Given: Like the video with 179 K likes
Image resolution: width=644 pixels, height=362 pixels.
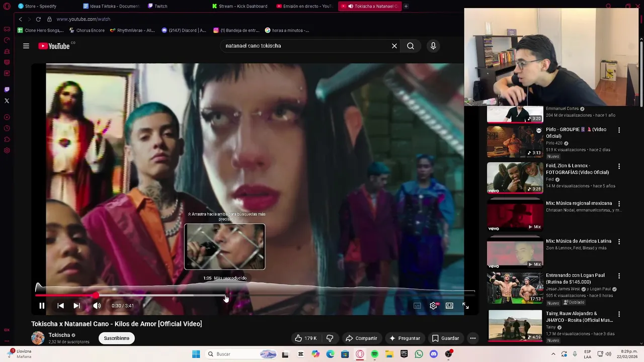Looking at the screenshot, I should [306, 338].
